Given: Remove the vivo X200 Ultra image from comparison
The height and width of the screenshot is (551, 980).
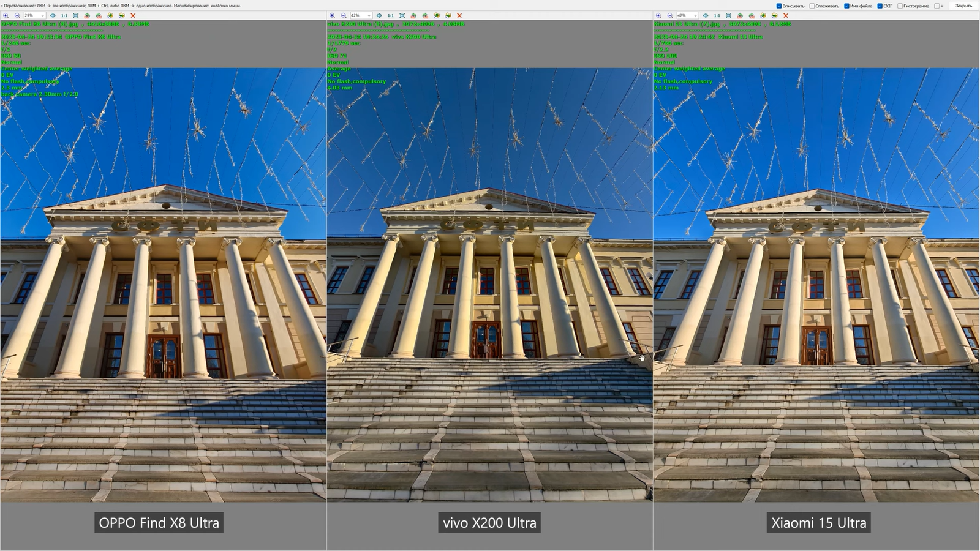Looking at the screenshot, I should (459, 15).
